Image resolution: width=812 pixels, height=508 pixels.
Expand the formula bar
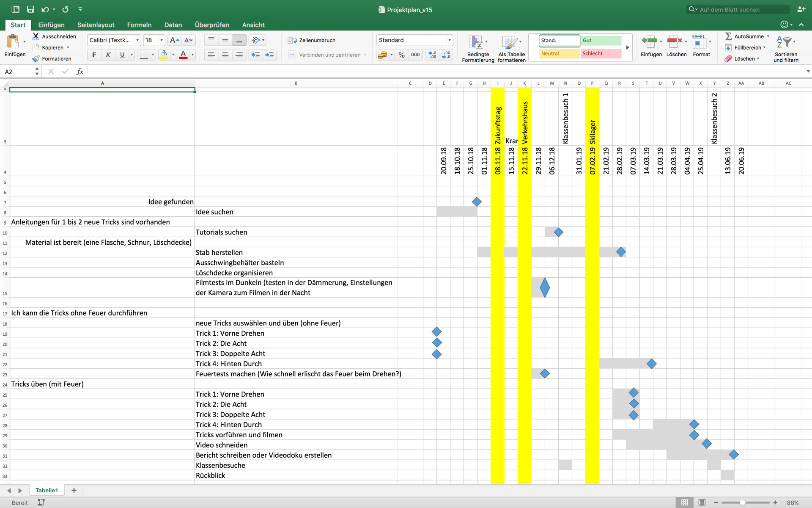[808, 71]
